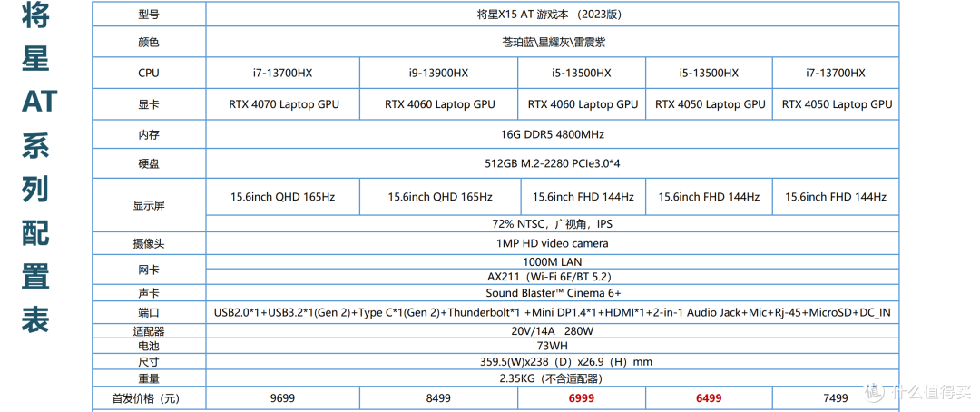Click the 硬盘 row label
The width and height of the screenshot is (980, 412).
[x=149, y=163]
